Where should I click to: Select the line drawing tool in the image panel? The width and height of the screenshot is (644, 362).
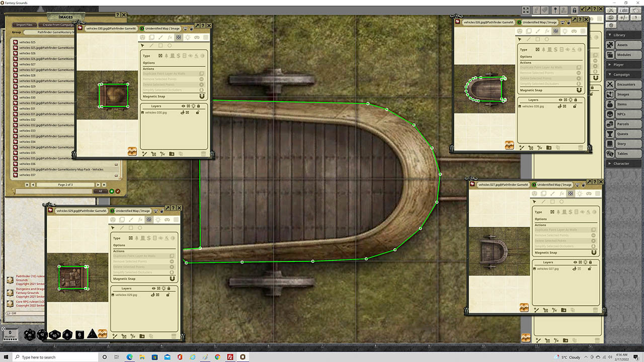click(152, 45)
